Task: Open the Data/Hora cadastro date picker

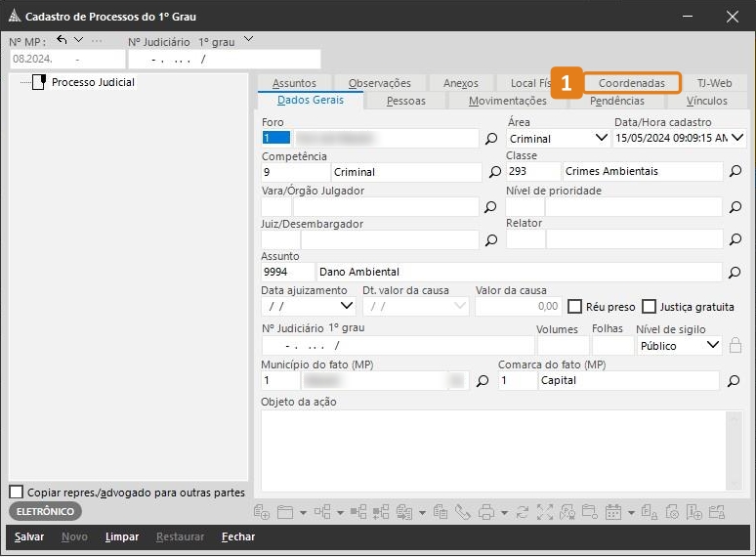Action: 737,138
